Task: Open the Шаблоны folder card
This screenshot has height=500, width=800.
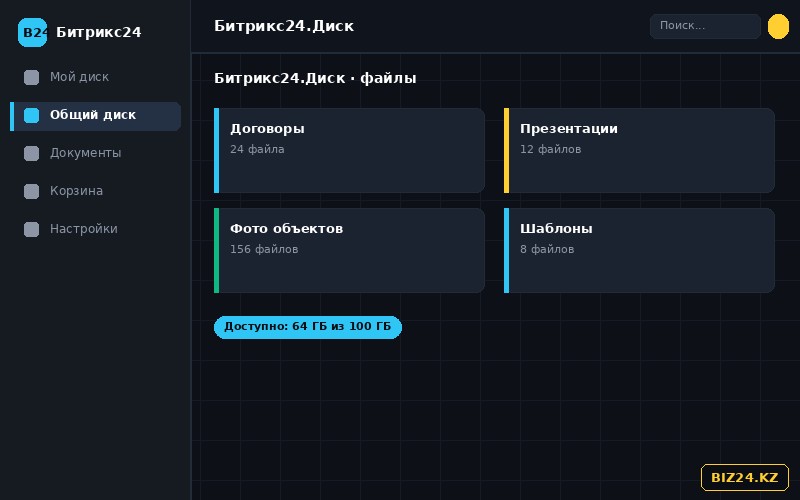Action: click(x=639, y=251)
